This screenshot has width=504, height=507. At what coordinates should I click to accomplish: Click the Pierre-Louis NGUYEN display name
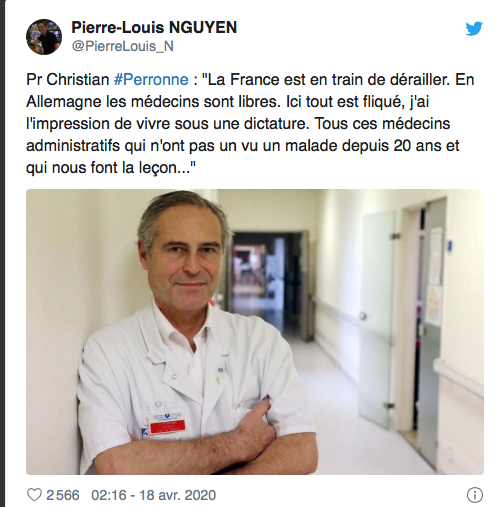click(154, 28)
